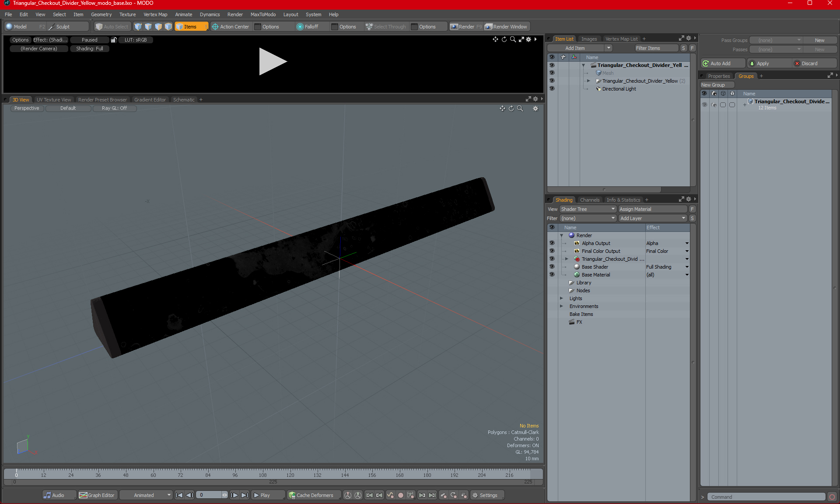
Task: Expand Lights in Shader Tree
Action: 562,298
